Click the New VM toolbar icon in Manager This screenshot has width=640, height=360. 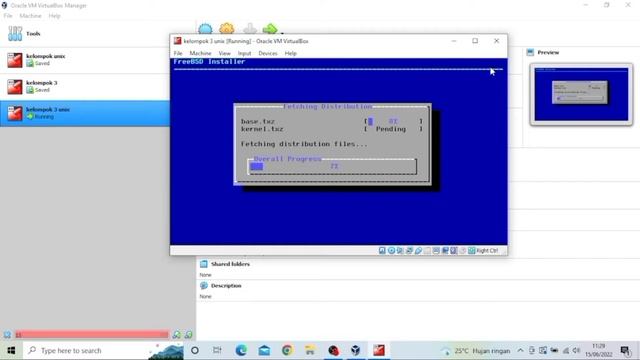tap(205, 29)
